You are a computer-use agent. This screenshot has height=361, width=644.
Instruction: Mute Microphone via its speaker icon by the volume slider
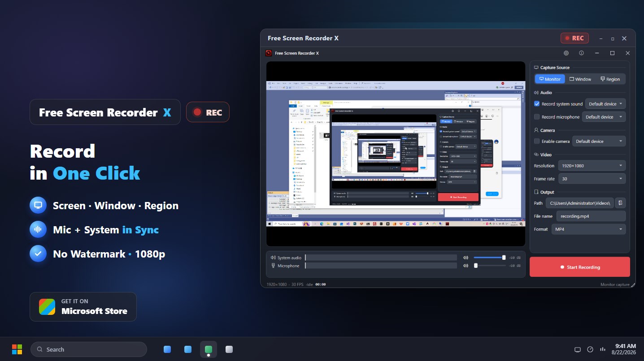tap(466, 266)
